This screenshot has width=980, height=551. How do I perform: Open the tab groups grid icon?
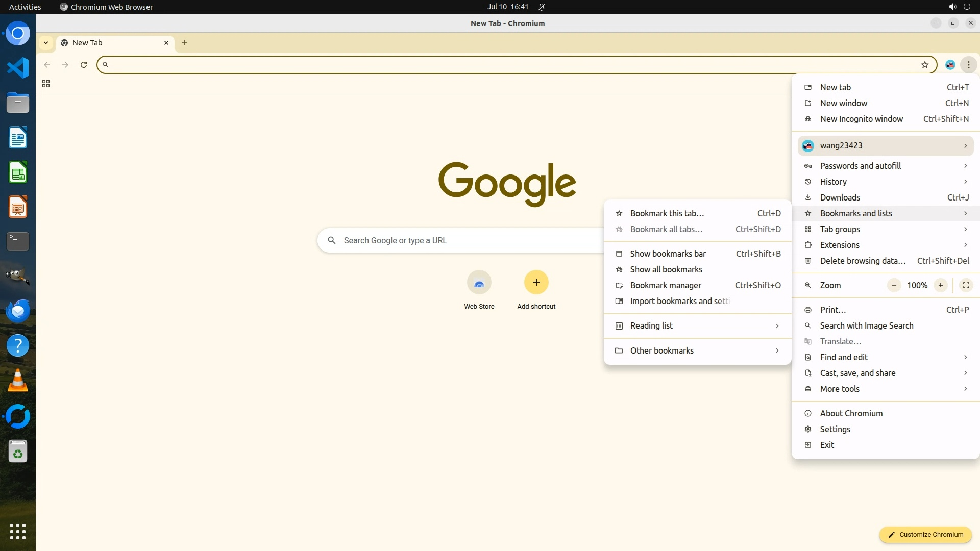(46, 84)
